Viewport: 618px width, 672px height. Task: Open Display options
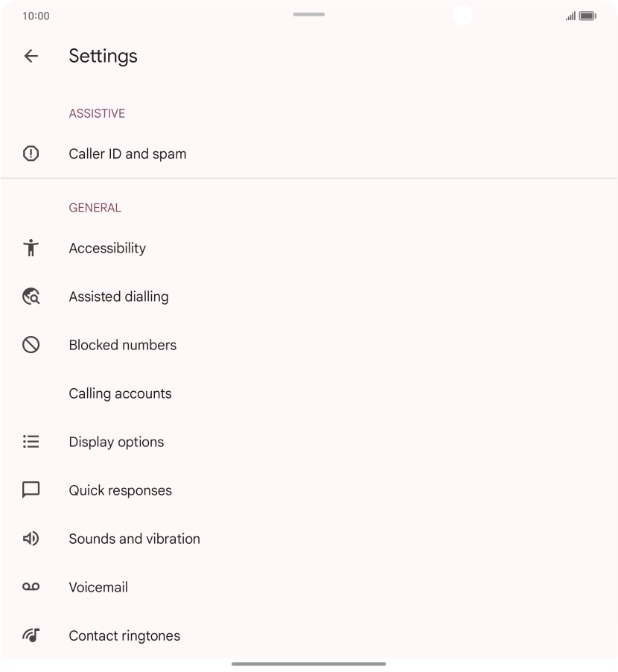point(116,442)
